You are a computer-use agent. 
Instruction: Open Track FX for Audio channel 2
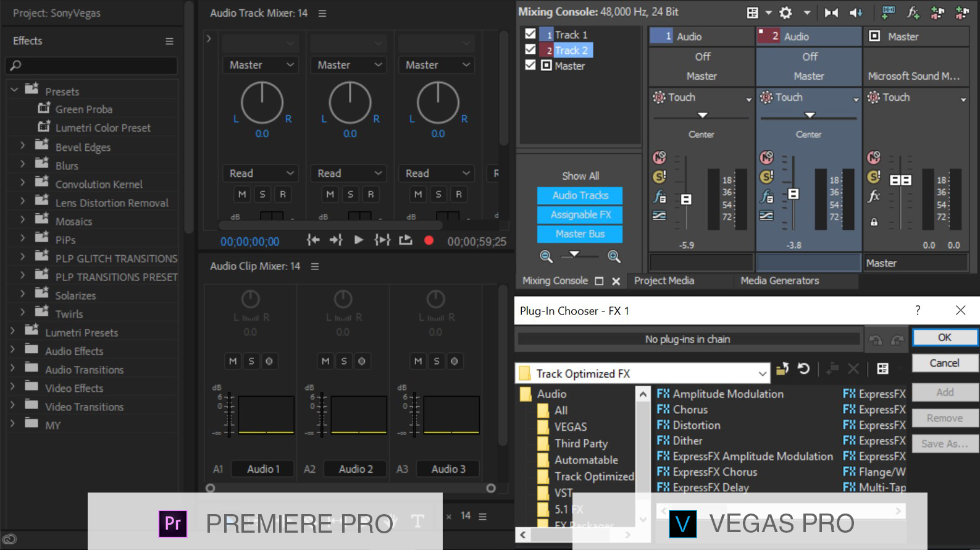[x=766, y=197]
